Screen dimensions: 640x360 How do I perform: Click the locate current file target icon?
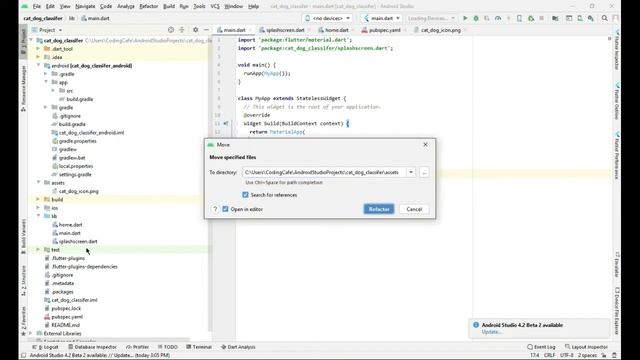click(171, 30)
